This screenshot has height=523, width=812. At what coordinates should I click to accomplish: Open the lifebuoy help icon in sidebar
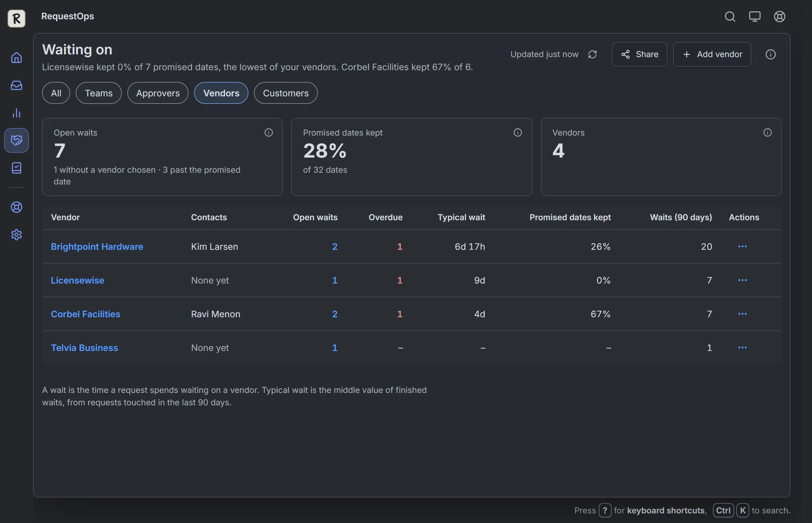pyautogui.click(x=17, y=207)
